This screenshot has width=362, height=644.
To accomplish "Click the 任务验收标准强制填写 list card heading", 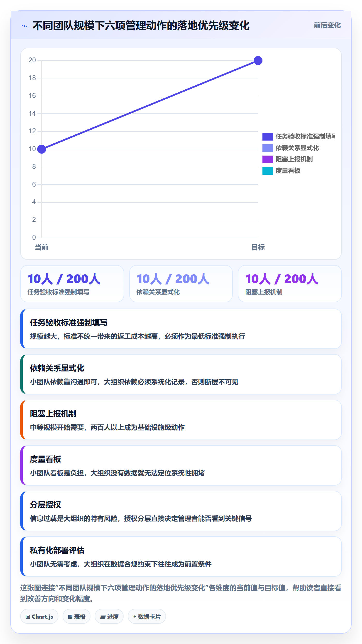I will point(69,323).
